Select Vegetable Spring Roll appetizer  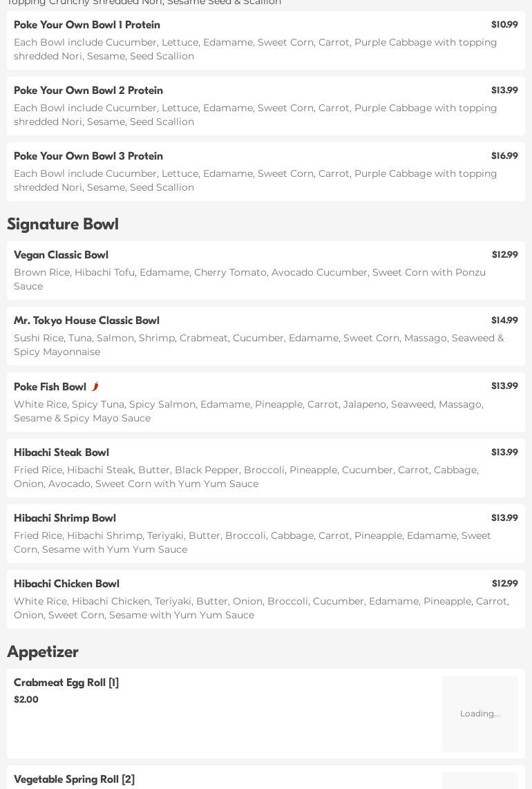click(x=74, y=779)
